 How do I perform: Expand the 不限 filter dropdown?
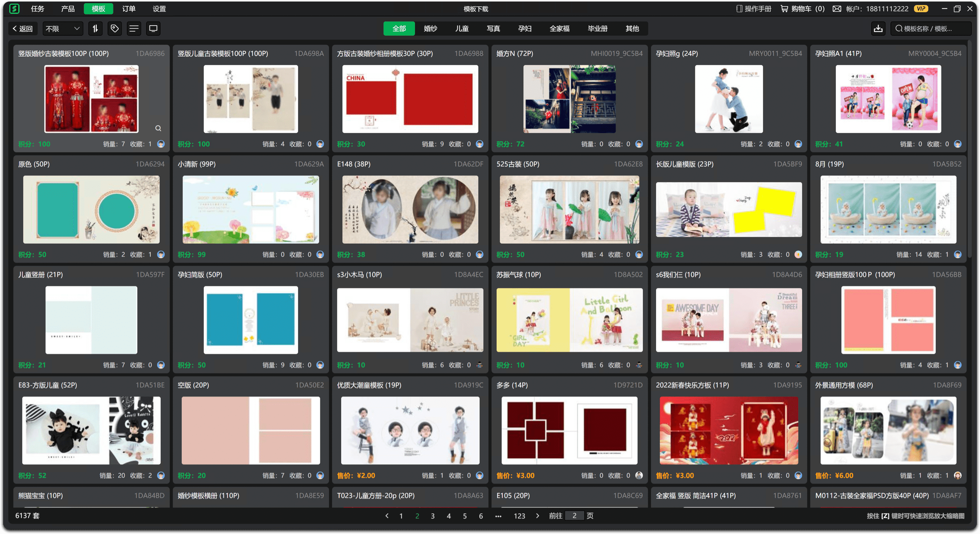pyautogui.click(x=63, y=28)
